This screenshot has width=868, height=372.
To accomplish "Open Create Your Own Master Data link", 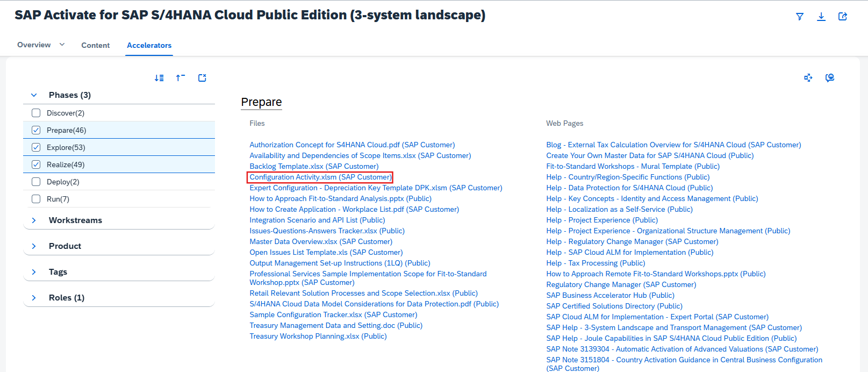I will pos(650,155).
